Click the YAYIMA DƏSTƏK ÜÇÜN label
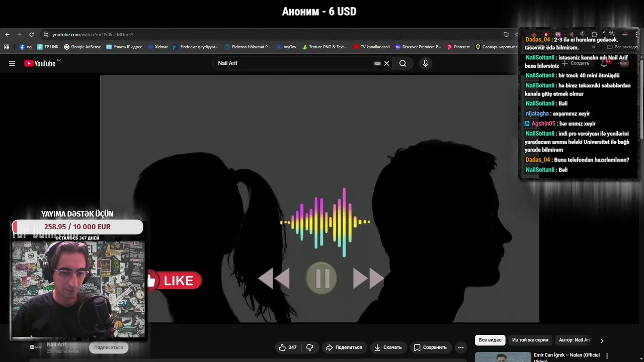This screenshot has height=362, width=644. click(x=77, y=214)
